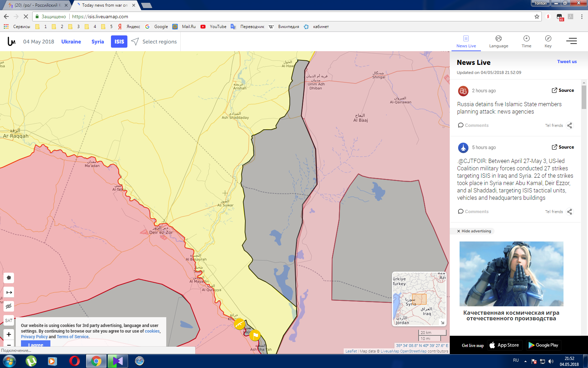Viewport: 588px width, 368px height.
Task: Share the Russia detains news item
Action: (569, 125)
